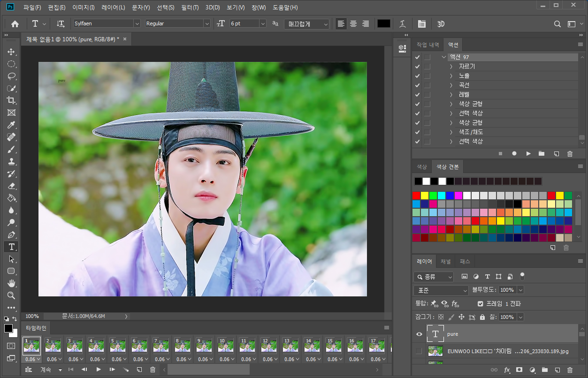Viewport: 588px width, 378px height.
Task: Open the 6 pt font size dropdown
Action: click(263, 23)
